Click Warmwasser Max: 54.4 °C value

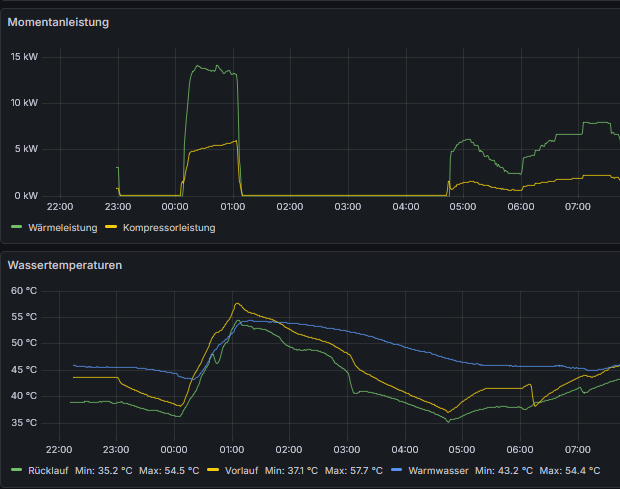(x=570, y=471)
